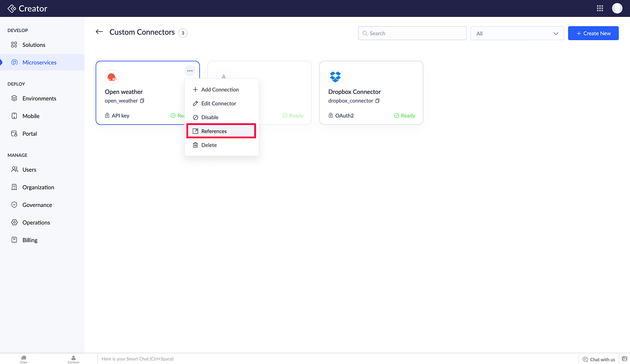Copy the dropbox_connector link name icon
Image resolution: width=630 pixels, height=364 pixels.
(377, 101)
